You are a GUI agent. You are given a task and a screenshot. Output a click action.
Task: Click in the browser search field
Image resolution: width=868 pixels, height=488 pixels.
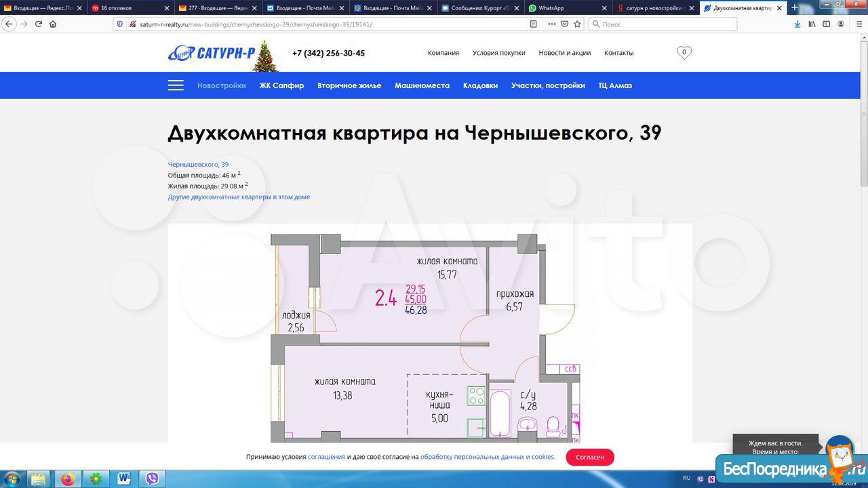[x=665, y=24]
